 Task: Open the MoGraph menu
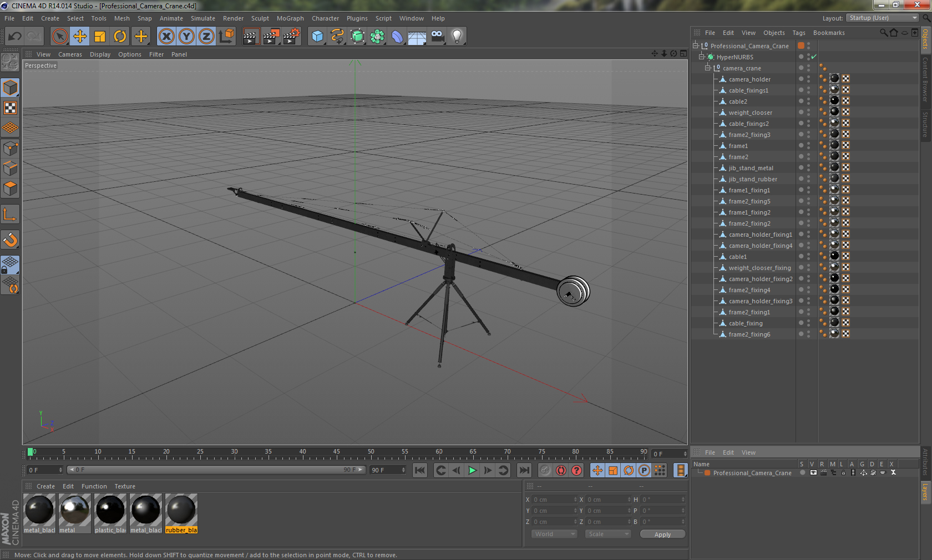tap(290, 18)
